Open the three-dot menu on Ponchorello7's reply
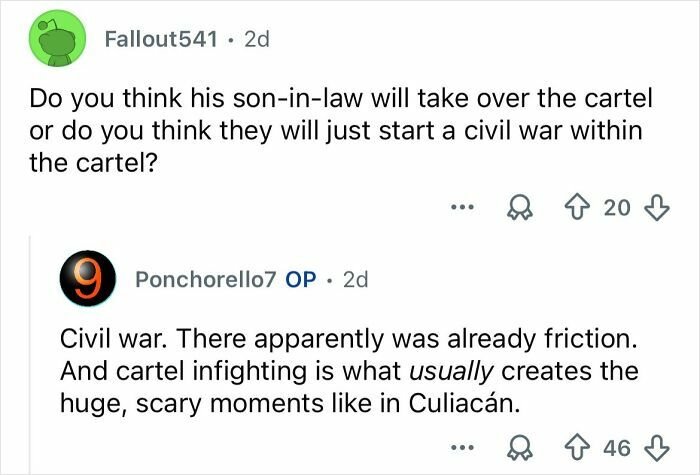 click(459, 446)
